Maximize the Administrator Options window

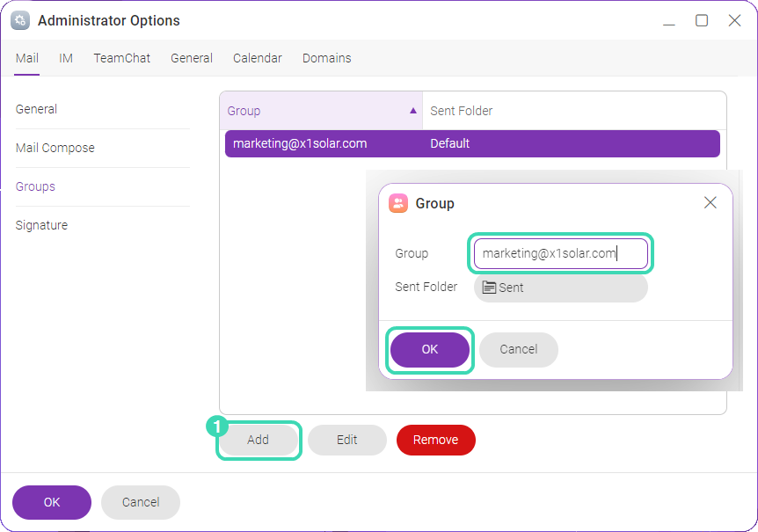coord(702,20)
